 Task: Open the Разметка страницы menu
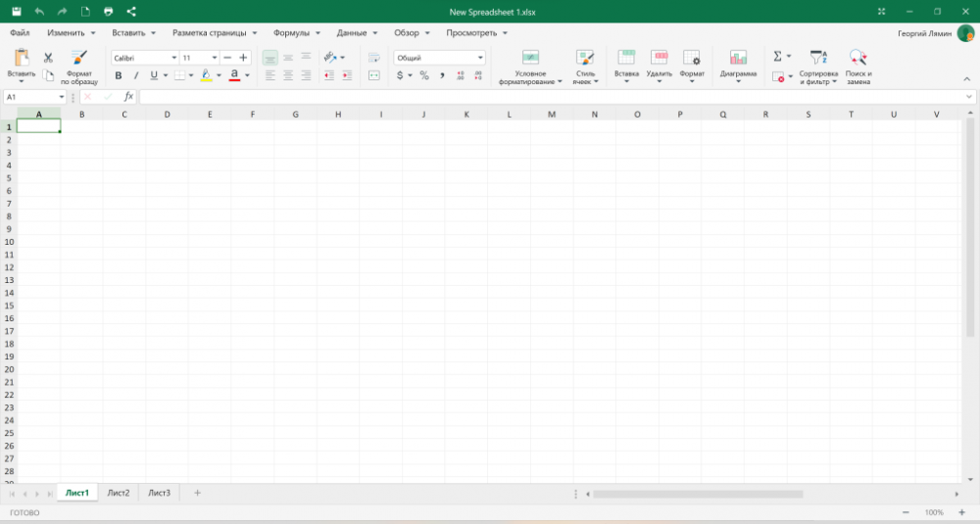[215, 32]
